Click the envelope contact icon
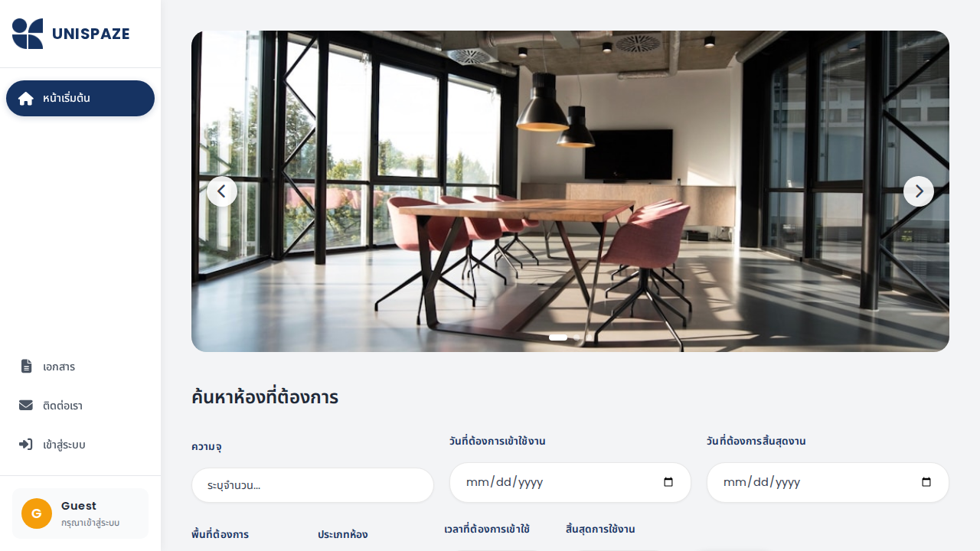 (x=26, y=406)
